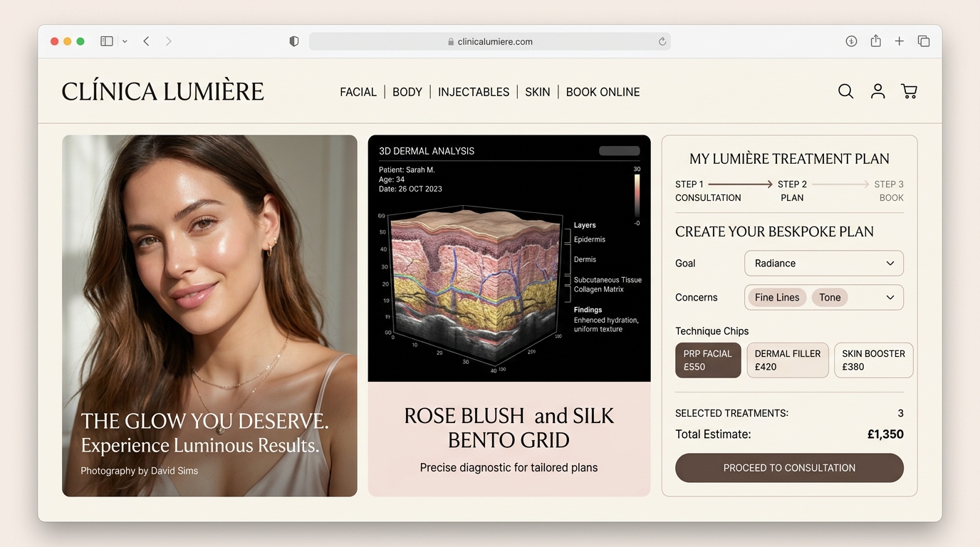Click the 'Patient: Sarah M.' line
This screenshot has height=547, width=980.
pyautogui.click(x=407, y=170)
